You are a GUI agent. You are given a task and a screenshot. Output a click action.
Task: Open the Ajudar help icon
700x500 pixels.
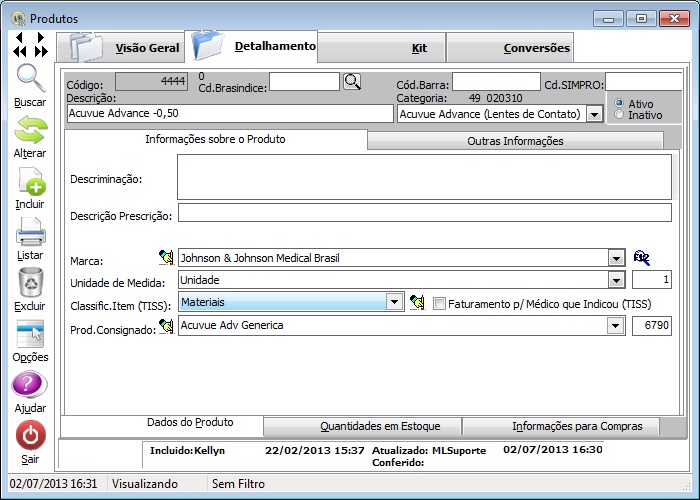[30, 386]
